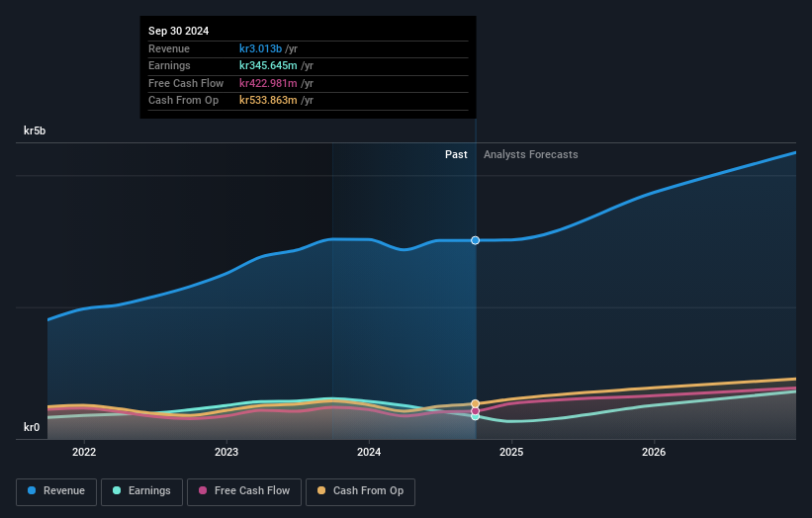The width and height of the screenshot is (812, 518).
Task: Click the kr5b y-axis label
Action: tap(36, 130)
